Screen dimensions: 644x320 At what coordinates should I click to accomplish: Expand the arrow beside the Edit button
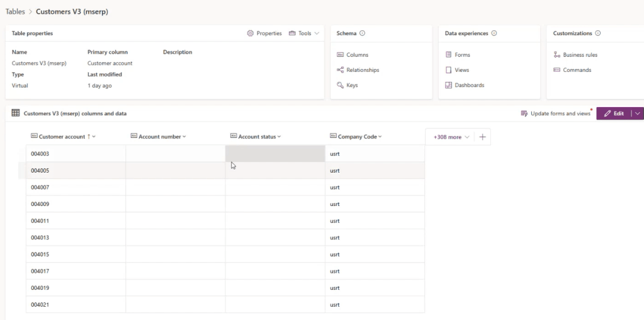[x=638, y=113]
